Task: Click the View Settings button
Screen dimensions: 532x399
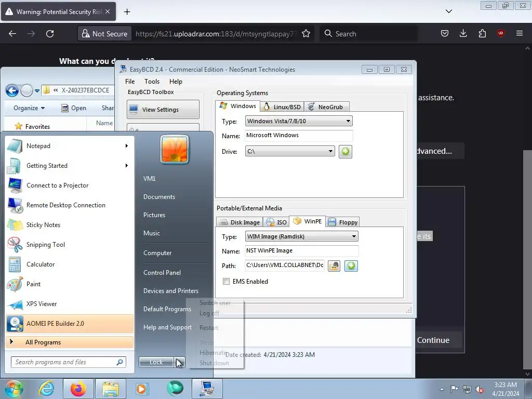Action: 163,109
